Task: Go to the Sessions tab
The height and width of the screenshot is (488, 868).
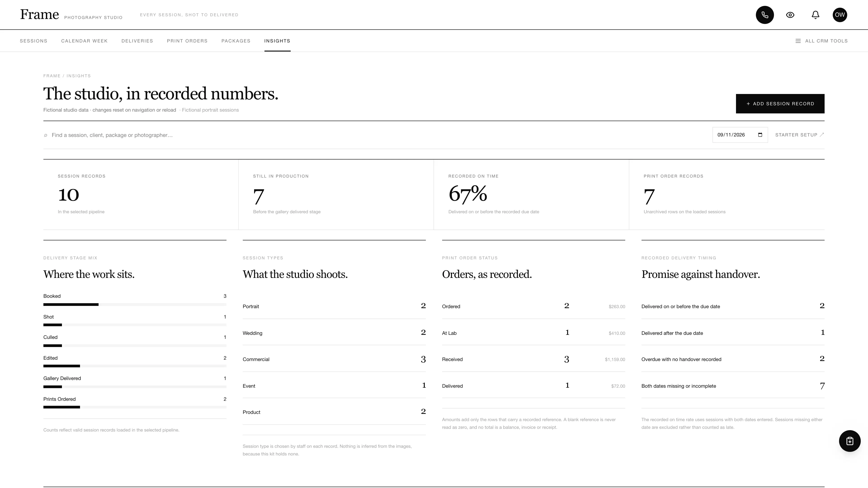Action: pyautogui.click(x=34, y=41)
